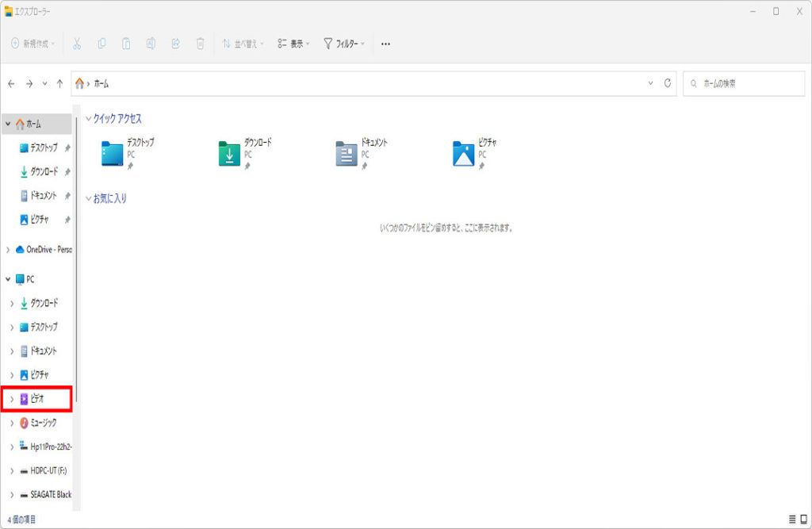
Task: Go up one level with up arrow
Action: (59, 83)
